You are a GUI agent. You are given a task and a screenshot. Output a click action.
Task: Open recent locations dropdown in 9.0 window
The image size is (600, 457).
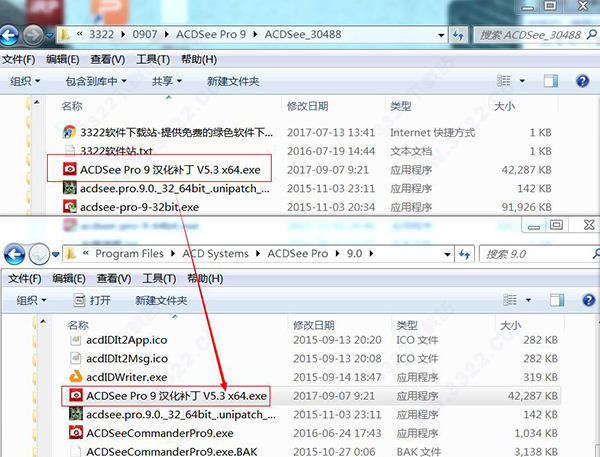pos(56,255)
